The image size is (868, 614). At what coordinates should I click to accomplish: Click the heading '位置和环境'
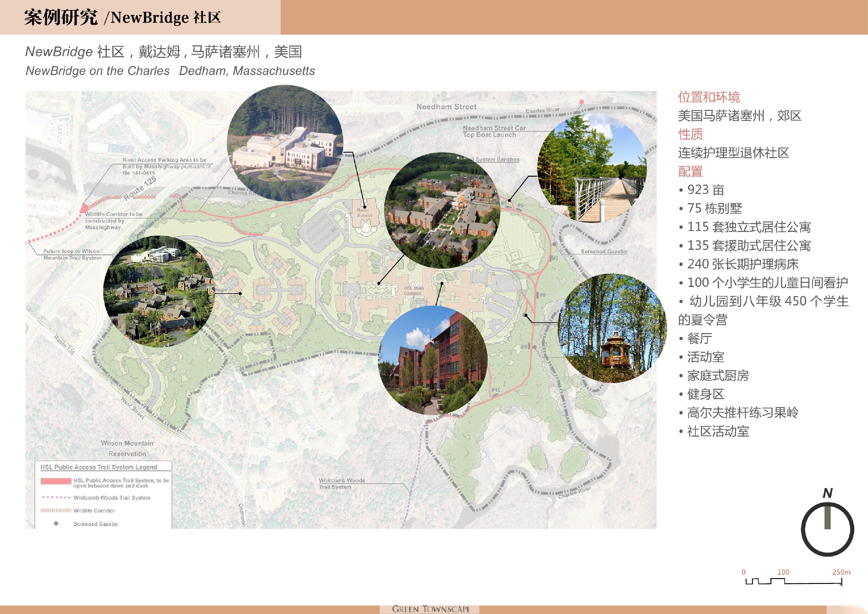click(x=709, y=97)
